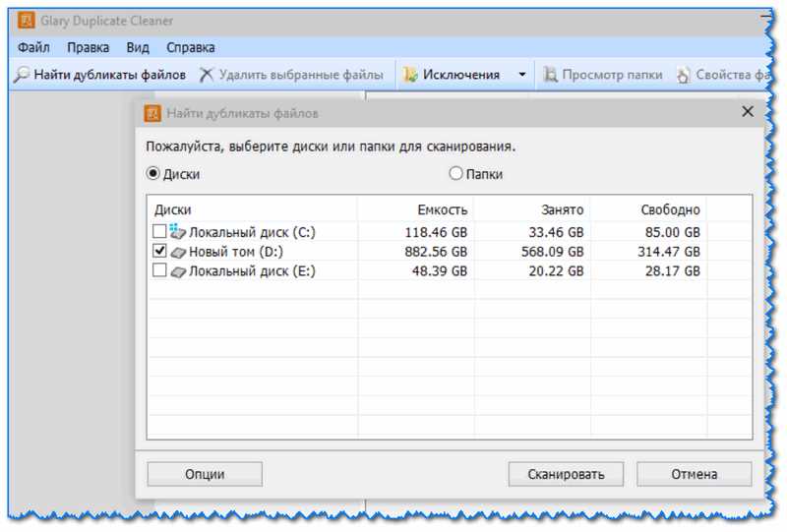Click the Опции button
The width and height of the screenshot is (787, 532).
[205, 474]
